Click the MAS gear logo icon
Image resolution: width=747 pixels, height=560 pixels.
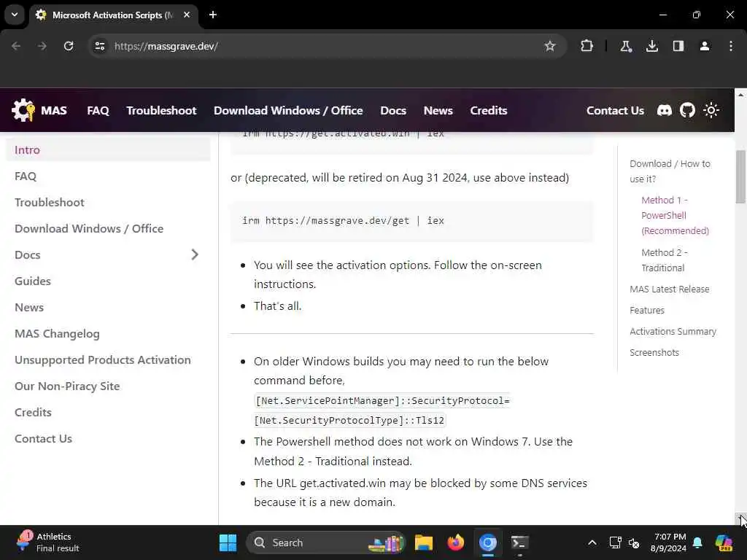click(23, 110)
